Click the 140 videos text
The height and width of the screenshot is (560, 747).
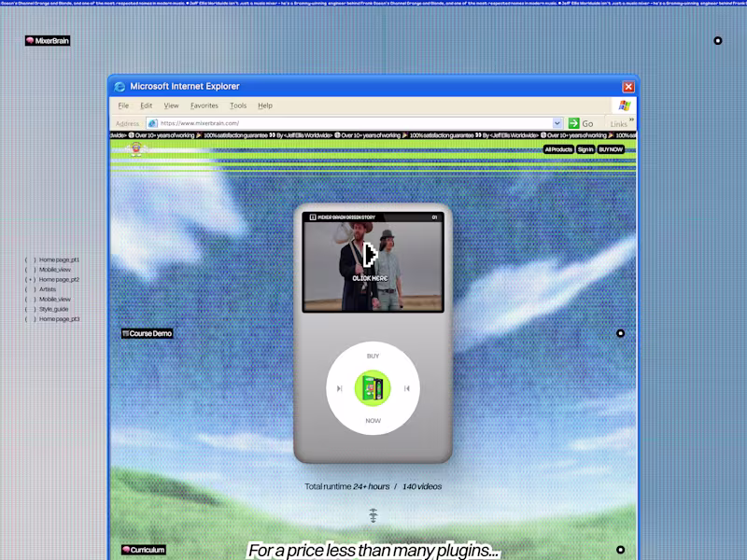(x=422, y=486)
